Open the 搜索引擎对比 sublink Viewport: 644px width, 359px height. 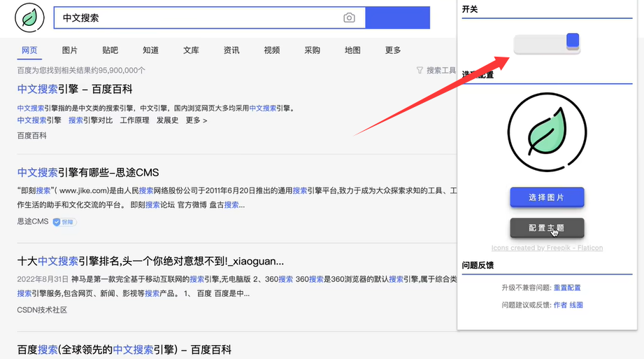pyautogui.click(x=90, y=120)
